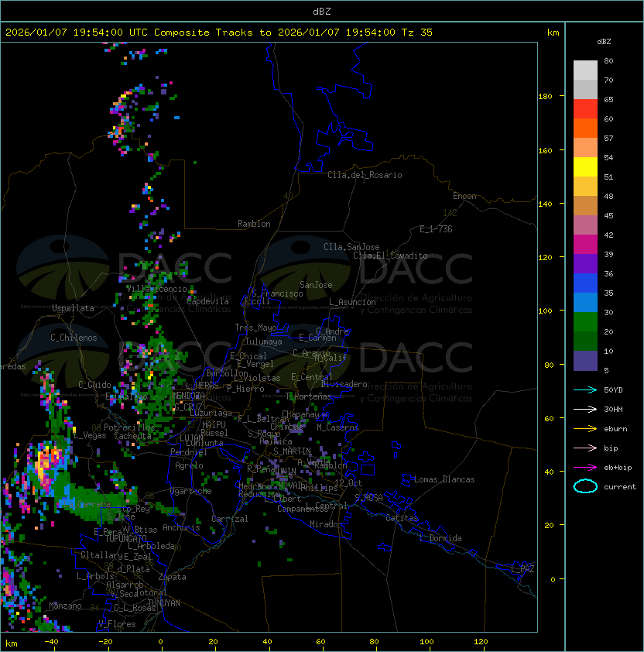
Task: Click the 'Ramblon' map label
Action: pos(254,224)
